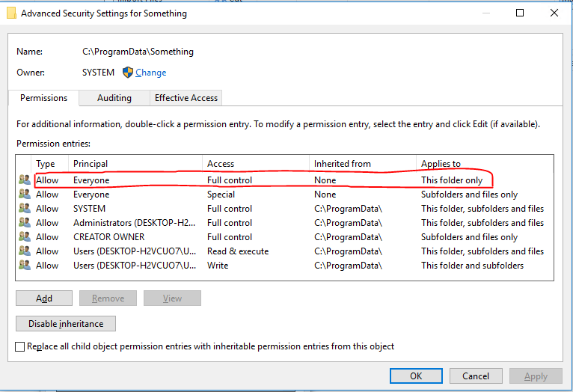The image size is (573, 392).
Task: Click the Change owner link
Action: pyautogui.click(x=151, y=73)
